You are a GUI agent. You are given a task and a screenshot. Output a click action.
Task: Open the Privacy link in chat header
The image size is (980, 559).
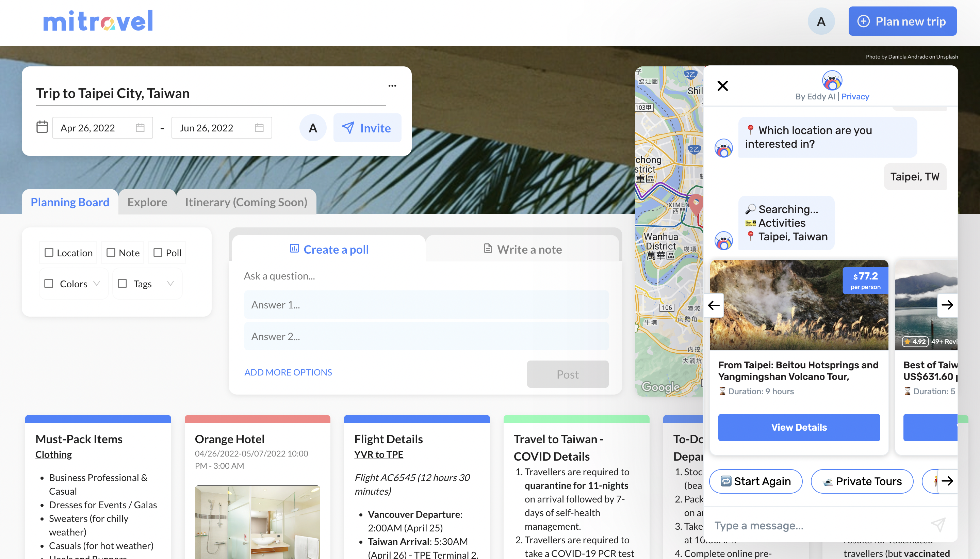pos(855,97)
